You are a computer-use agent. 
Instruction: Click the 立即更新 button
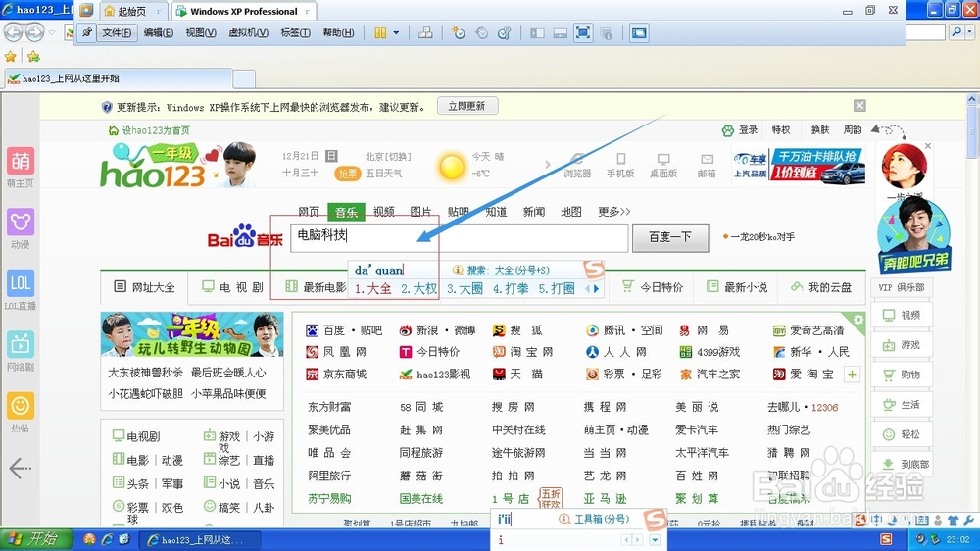pyautogui.click(x=466, y=106)
